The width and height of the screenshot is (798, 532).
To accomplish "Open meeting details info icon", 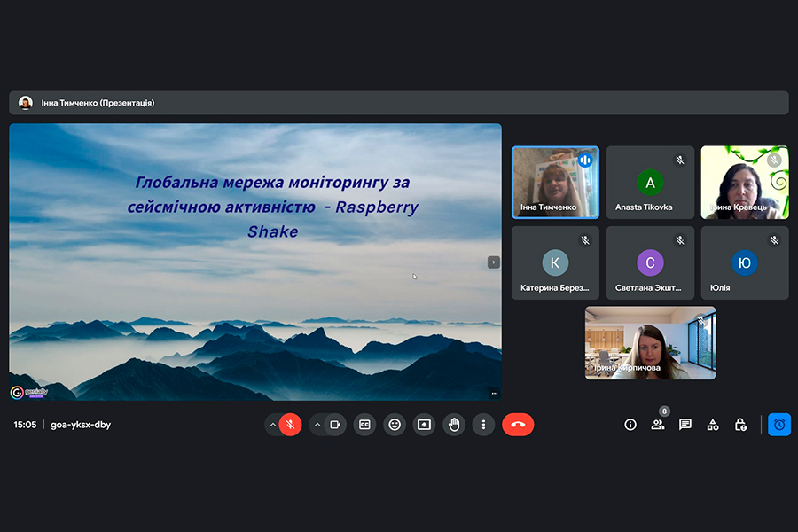I will point(630,425).
